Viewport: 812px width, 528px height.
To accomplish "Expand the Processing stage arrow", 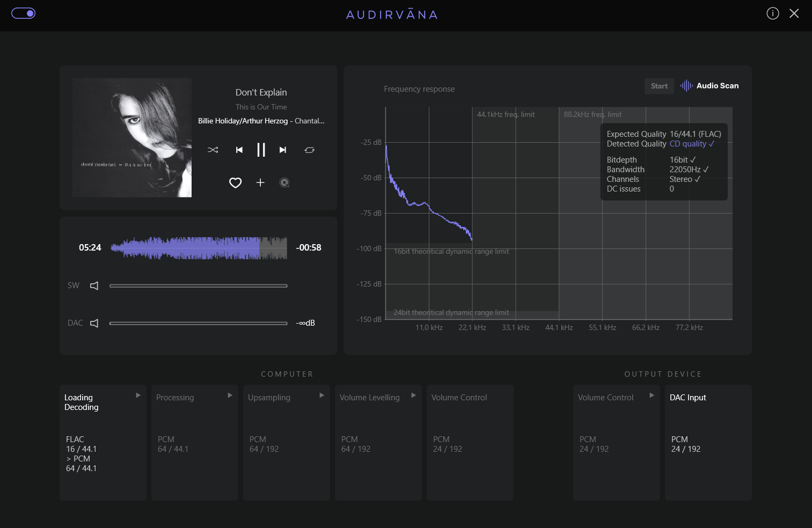I will coord(230,395).
